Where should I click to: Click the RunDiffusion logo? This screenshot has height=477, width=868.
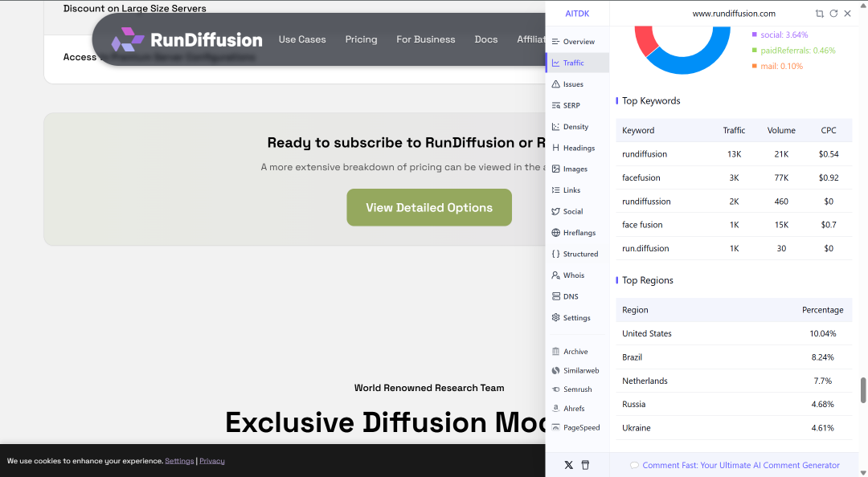(186, 40)
